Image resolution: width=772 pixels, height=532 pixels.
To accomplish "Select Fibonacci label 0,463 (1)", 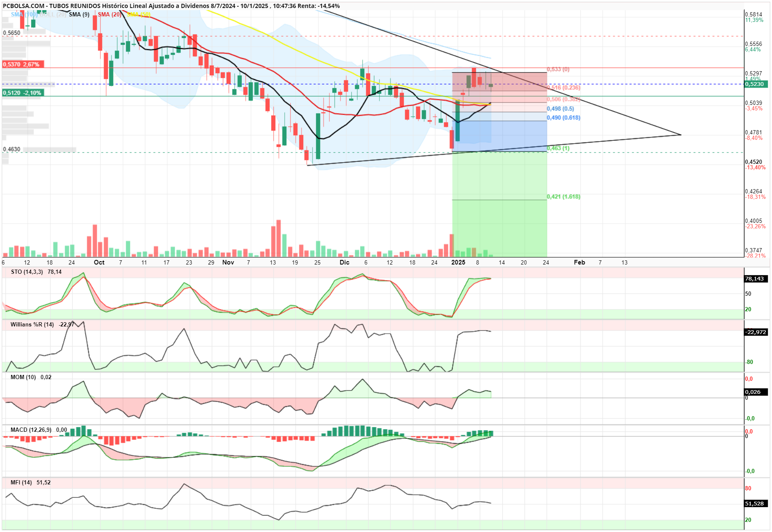I will point(558,148).
